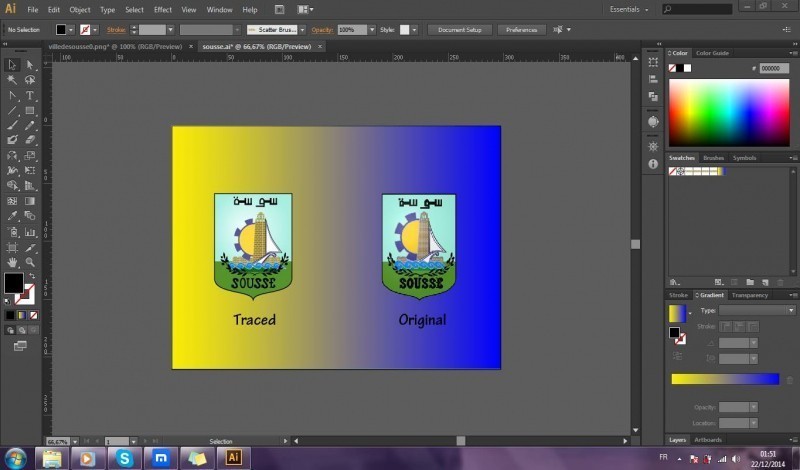Screen dimensions: 800x470
Task: Open the File menu
Action: pos(33,10)
